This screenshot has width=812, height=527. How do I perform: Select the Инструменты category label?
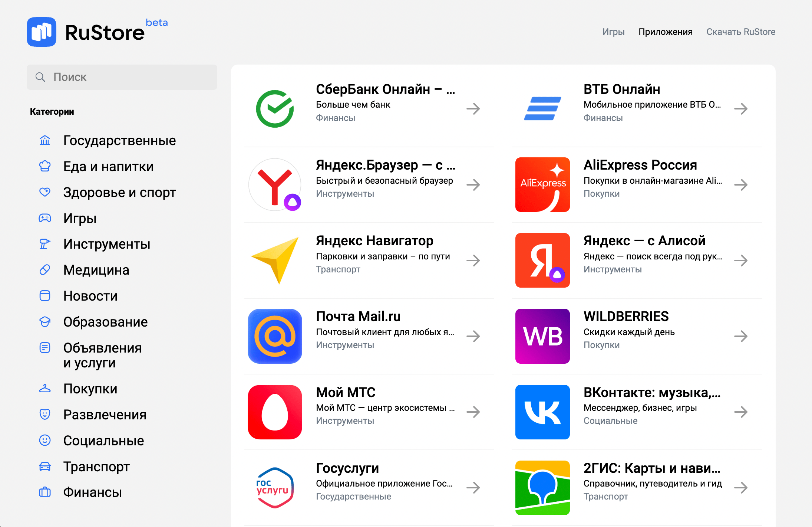point(107,244)
